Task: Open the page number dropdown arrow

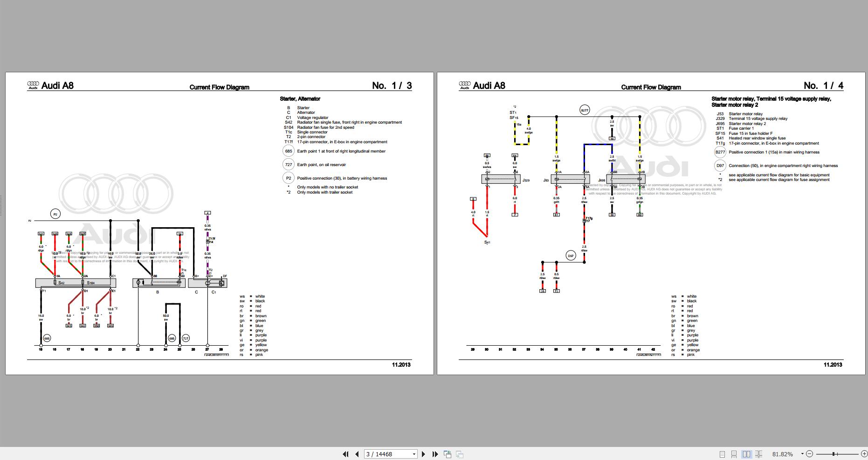Action: pos(414,454)
